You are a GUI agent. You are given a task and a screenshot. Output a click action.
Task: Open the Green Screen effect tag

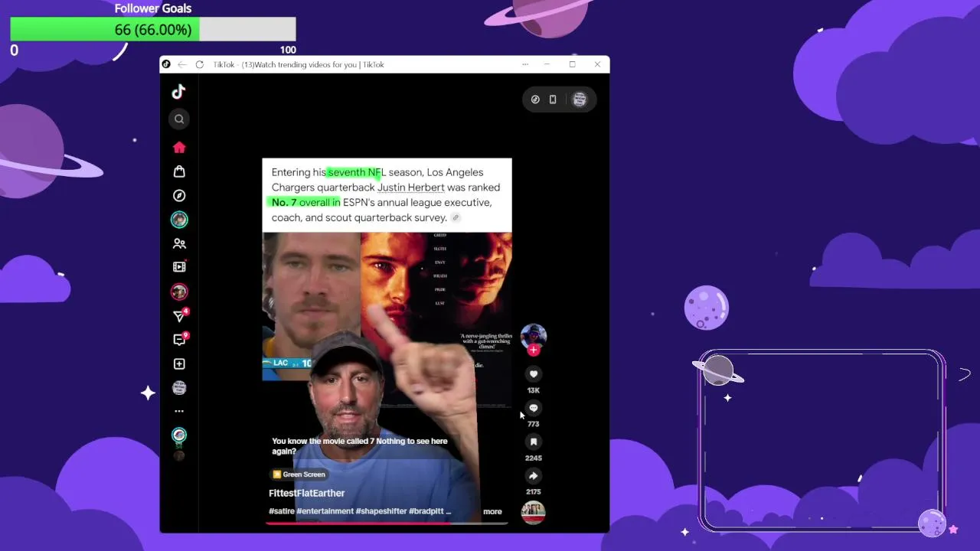pos(299,474)
